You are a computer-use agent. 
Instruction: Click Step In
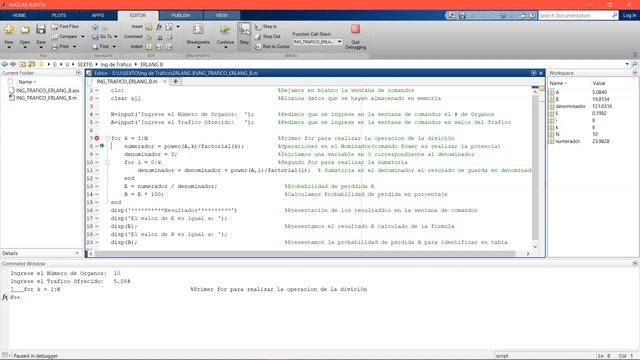(x=266, y=27)
